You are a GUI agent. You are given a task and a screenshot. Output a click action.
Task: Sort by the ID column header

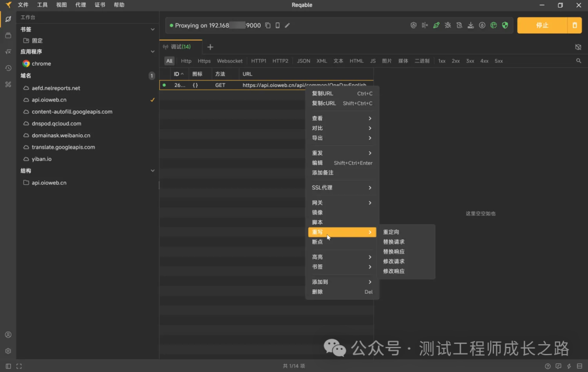point(179,74)
